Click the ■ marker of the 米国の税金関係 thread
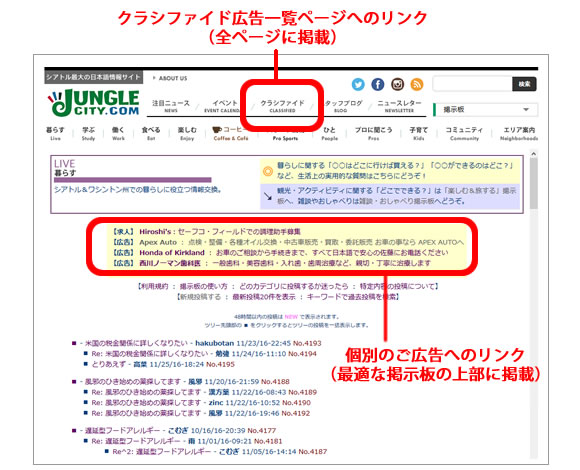580x470 pixels. pyautogui.click(x=74, y=343)
